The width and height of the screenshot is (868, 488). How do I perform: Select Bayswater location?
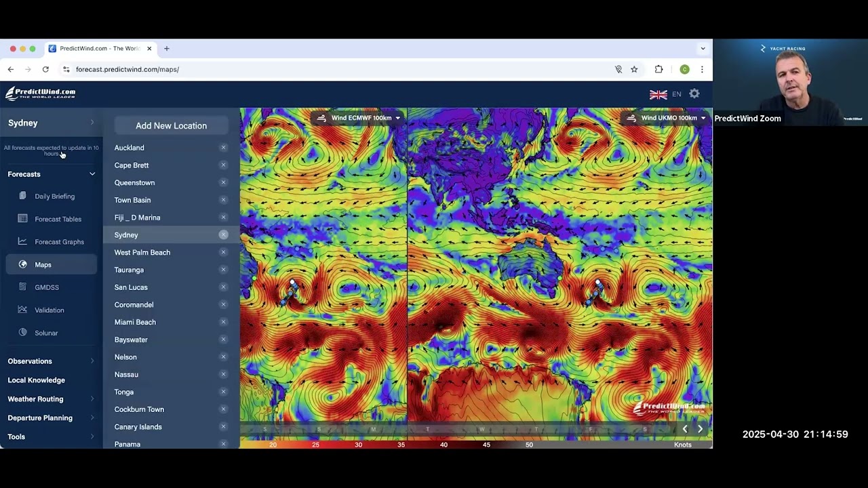[x=130, y=340]
